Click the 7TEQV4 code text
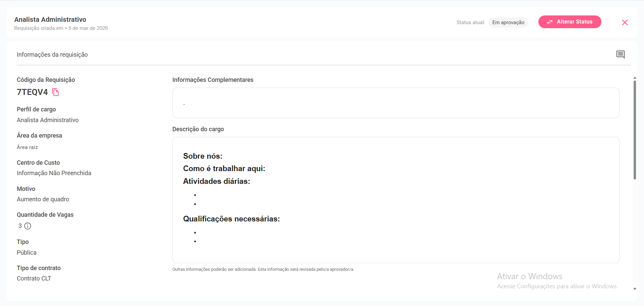This screenshot has width=644, height=306. coord(32,92)
